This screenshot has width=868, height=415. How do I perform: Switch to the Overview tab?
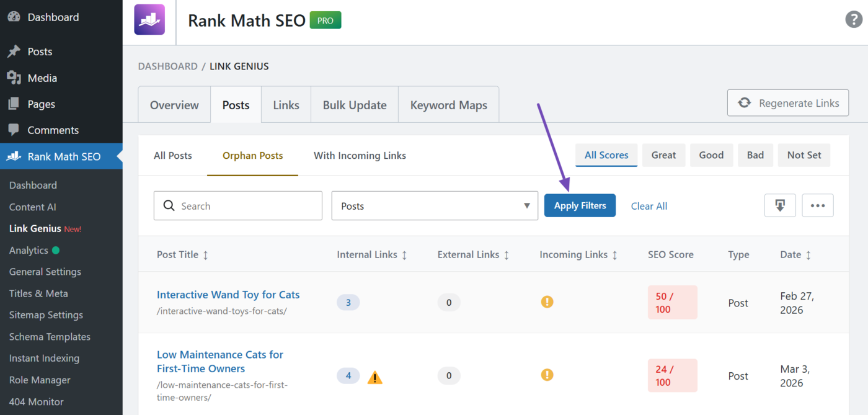[x=174, y=105]
